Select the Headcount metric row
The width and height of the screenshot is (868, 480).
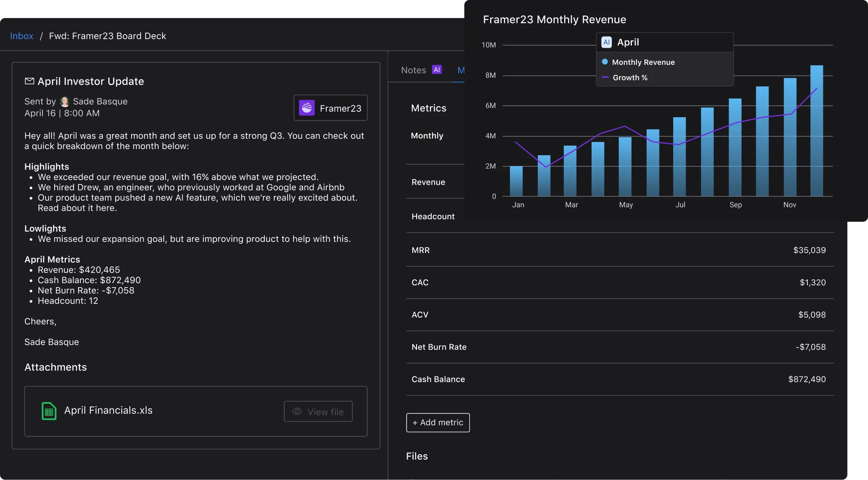tap(433, 217)
